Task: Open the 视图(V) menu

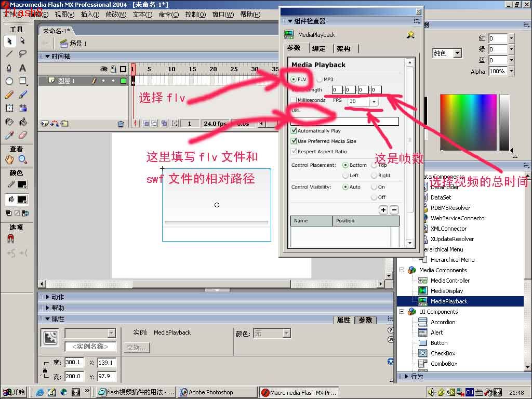Action: click(64, 14)
